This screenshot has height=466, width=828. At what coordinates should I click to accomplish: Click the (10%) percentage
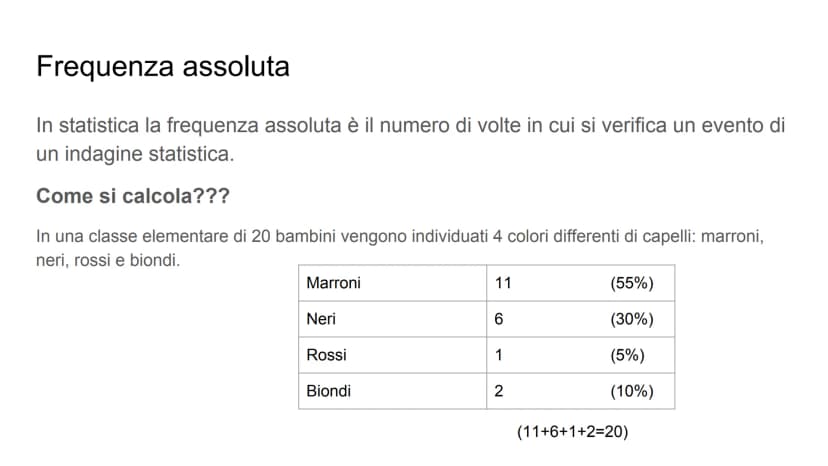(x=632, y=391)
